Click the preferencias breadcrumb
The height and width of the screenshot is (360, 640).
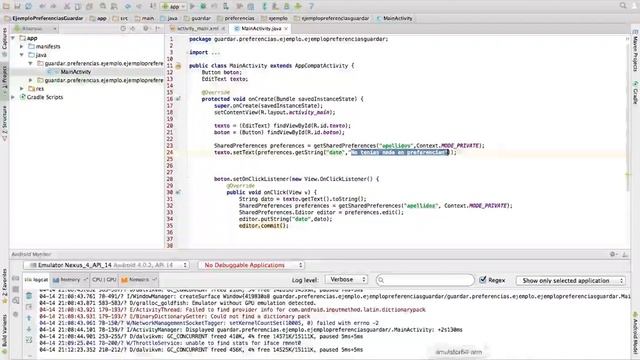click(x=236, y=18)
